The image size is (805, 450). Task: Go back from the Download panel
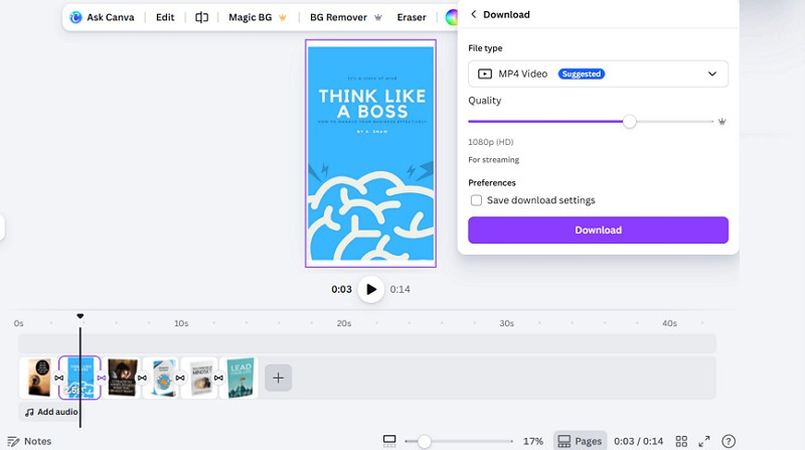tap(473, 14)
